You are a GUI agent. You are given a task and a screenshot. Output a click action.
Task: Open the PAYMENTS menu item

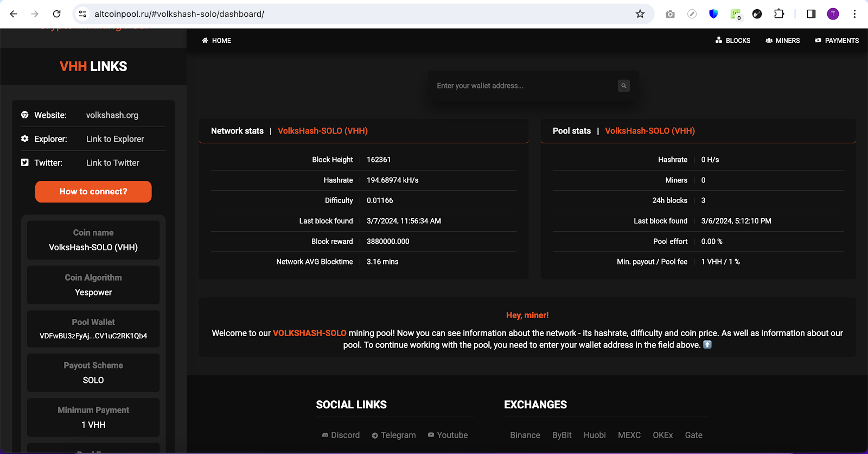tap(837, 41)
